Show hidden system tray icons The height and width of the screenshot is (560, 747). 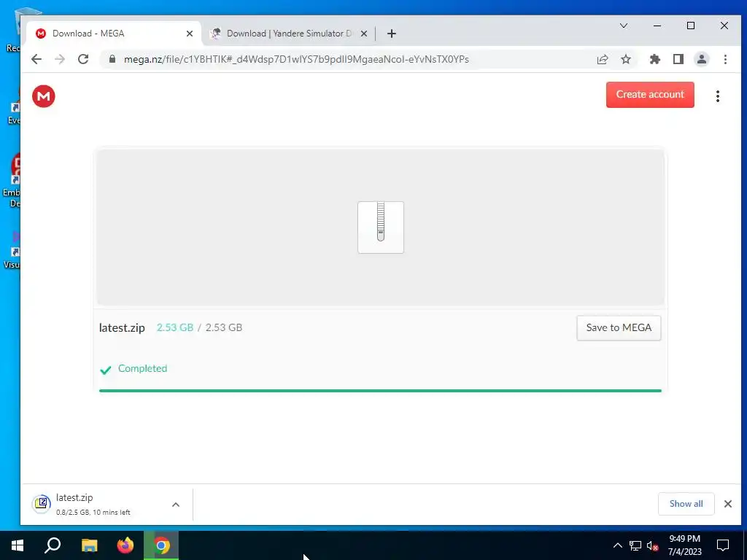[617, 545]
